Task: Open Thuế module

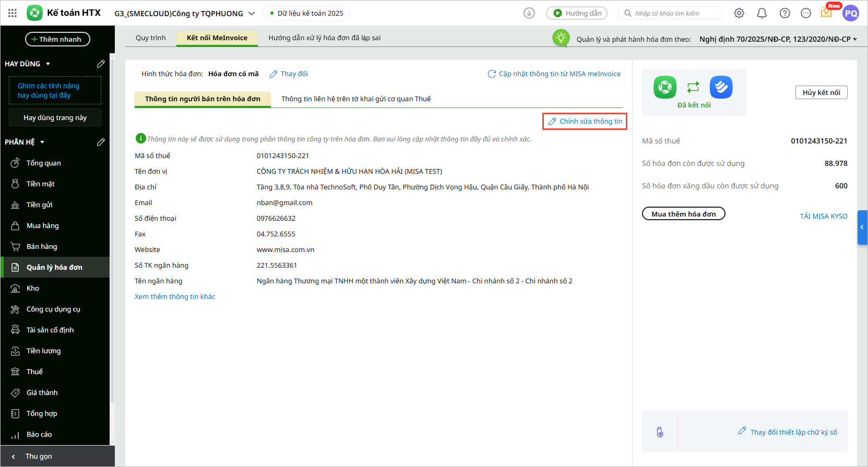Action: pyautogui.click(x=55, y=372)
